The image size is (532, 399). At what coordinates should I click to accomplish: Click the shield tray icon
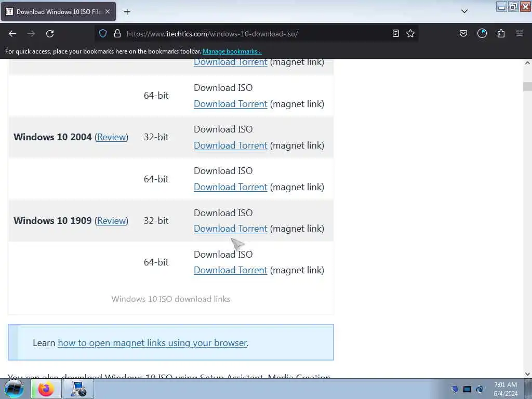[455, 389]
